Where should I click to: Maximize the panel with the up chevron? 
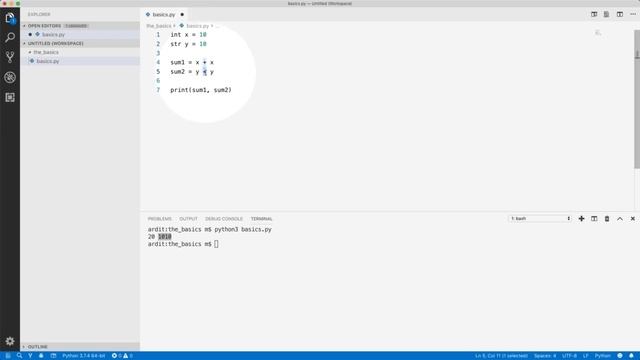[620, 219]
